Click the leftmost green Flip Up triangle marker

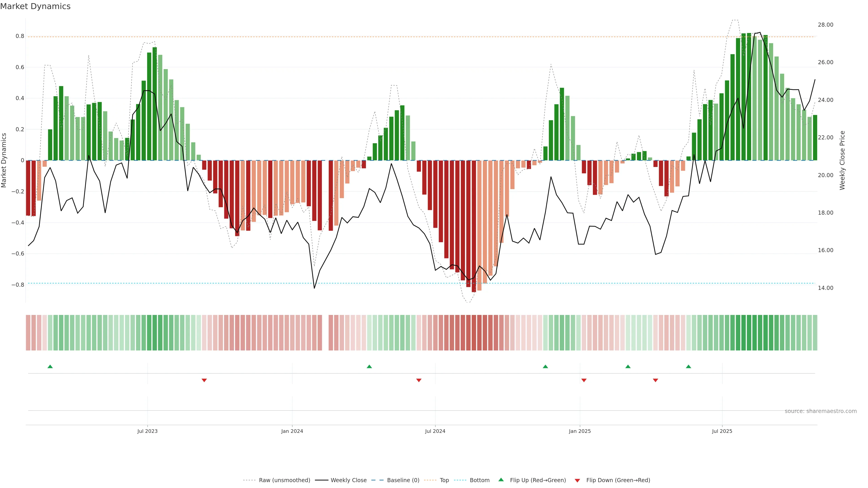tap(50, 366)
